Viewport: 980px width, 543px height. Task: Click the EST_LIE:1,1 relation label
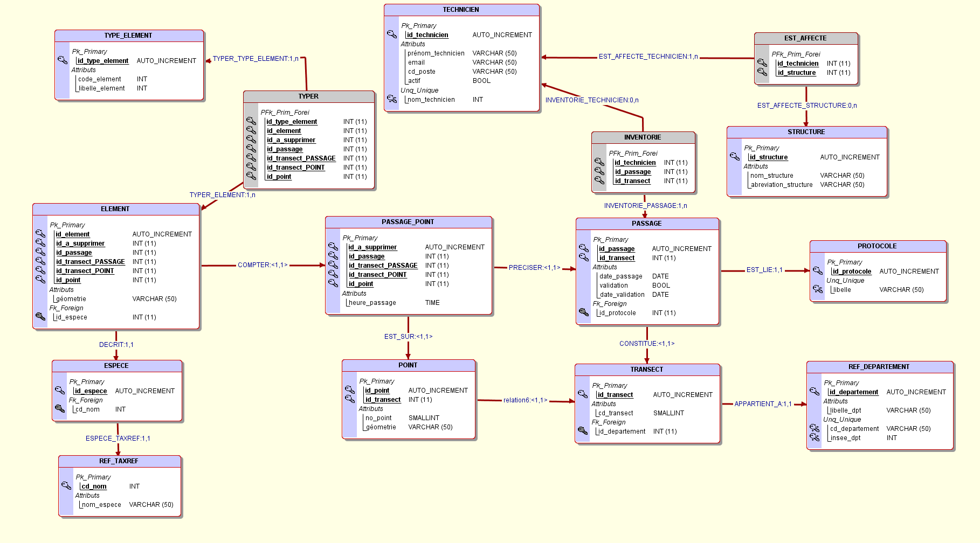pyautogui.click(x=764, y=270)
